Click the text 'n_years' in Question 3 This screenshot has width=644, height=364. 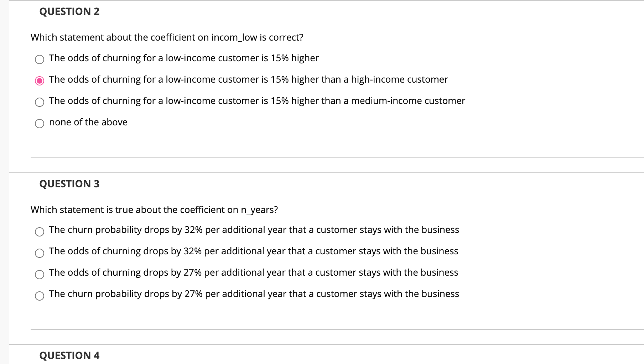[x=257, y=210]
